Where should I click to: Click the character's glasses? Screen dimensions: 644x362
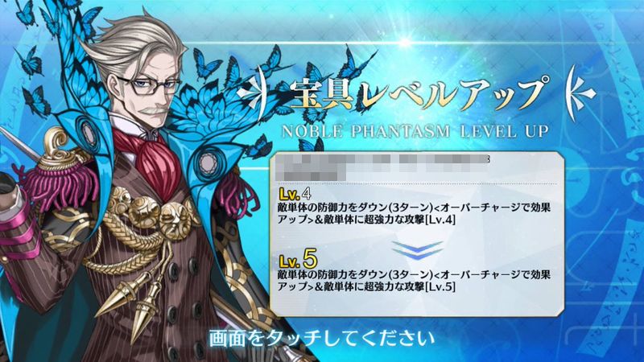(x=151, y=85)
